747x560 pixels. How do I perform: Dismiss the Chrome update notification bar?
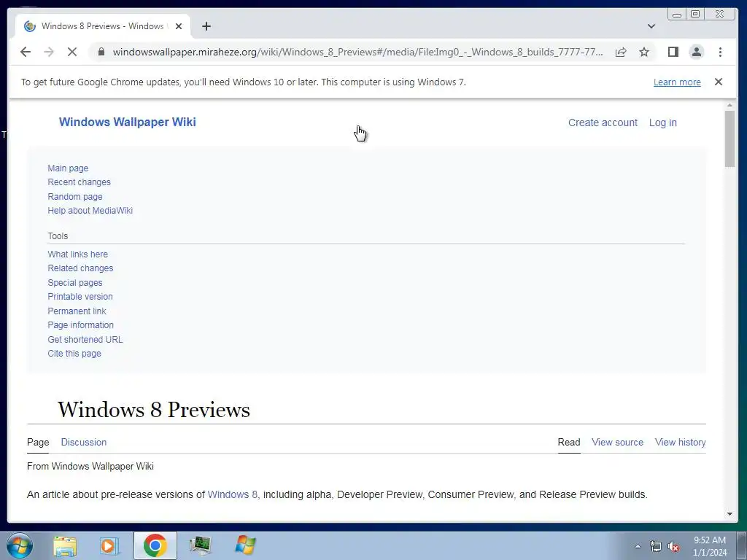[719, 82]
